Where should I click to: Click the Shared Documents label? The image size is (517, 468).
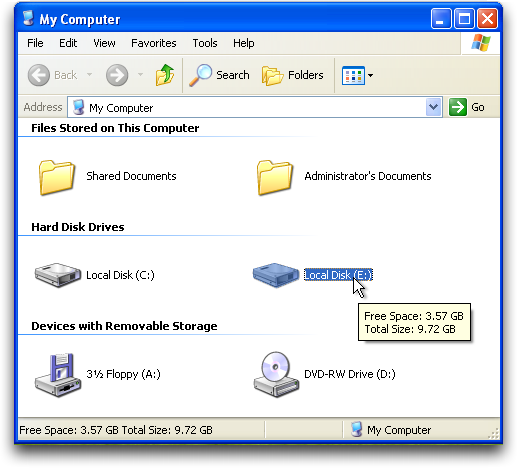click(131, 176)
